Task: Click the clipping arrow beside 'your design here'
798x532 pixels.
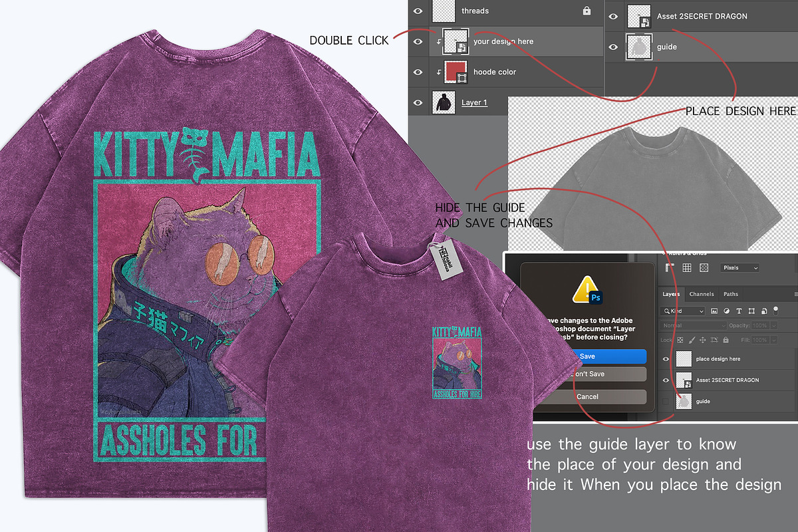Action: [438, 41]
